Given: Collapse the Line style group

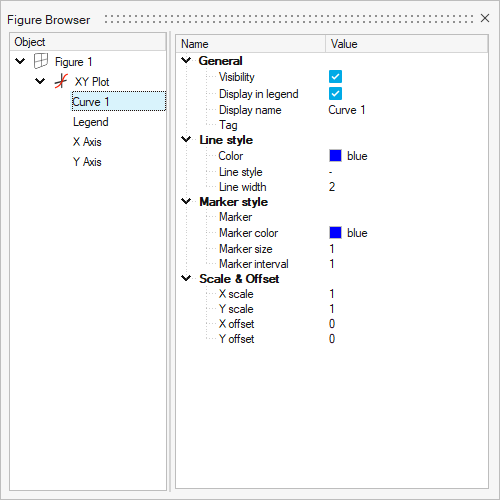Looking at the screenshot, I should point(186,139).
